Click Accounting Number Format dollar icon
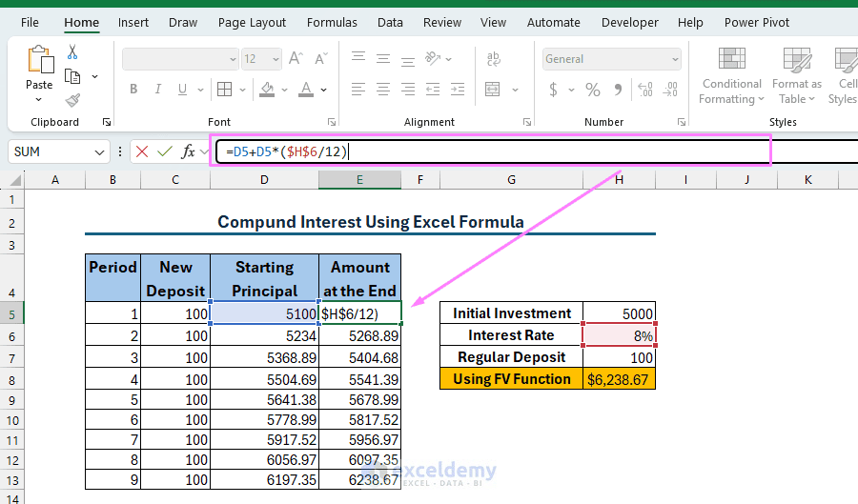The height and width of the screenshot is (504, 858). [x=553, y=90]
